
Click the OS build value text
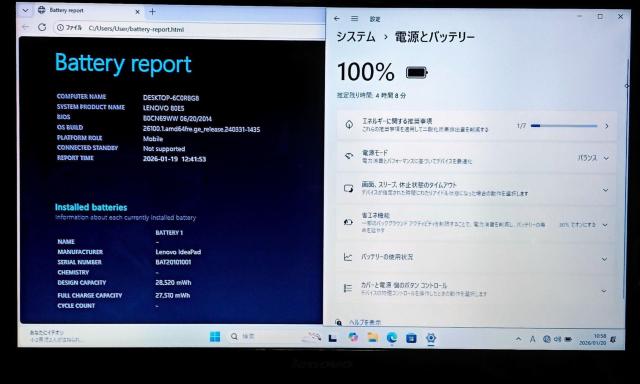pos(201,129)
